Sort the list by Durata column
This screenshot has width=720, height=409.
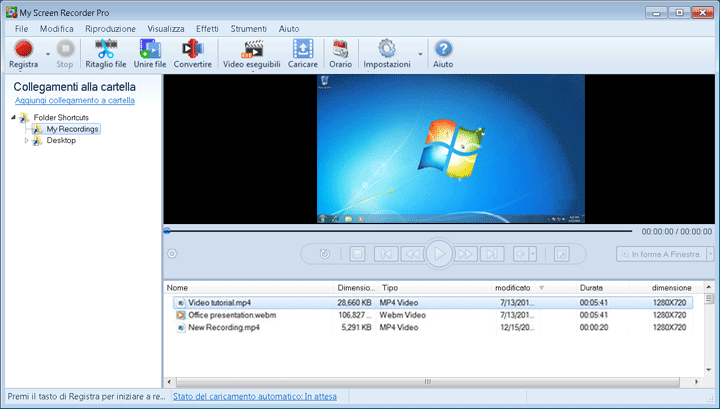(x=592, y=288)
